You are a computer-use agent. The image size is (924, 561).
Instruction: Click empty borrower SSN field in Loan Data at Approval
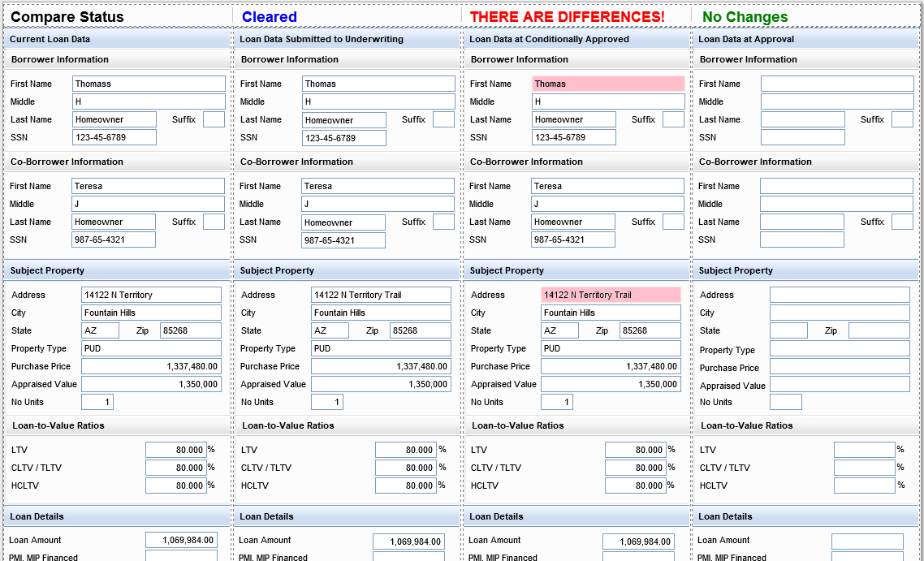coord(802,137)
